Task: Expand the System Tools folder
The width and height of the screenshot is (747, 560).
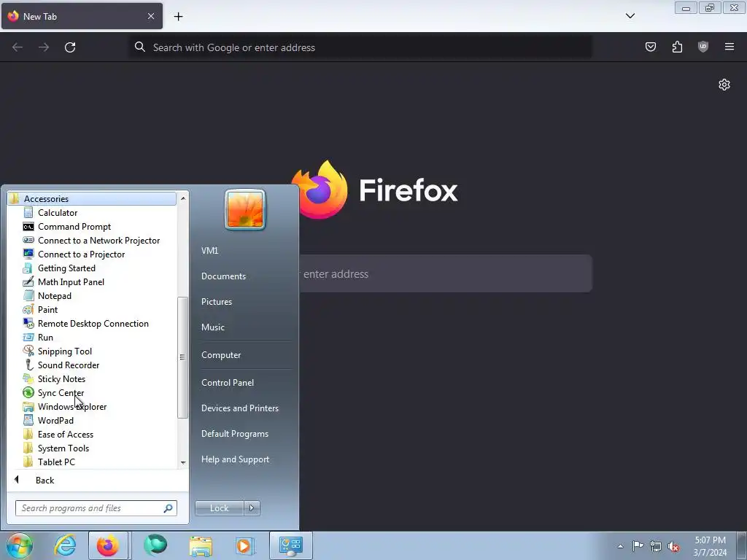Action: click(x=55, y=448)
